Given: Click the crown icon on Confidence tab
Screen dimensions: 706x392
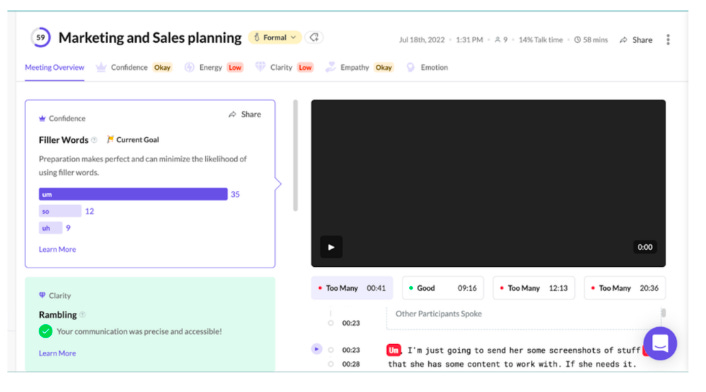Looking at the screenshot, I should coord(101,67).
